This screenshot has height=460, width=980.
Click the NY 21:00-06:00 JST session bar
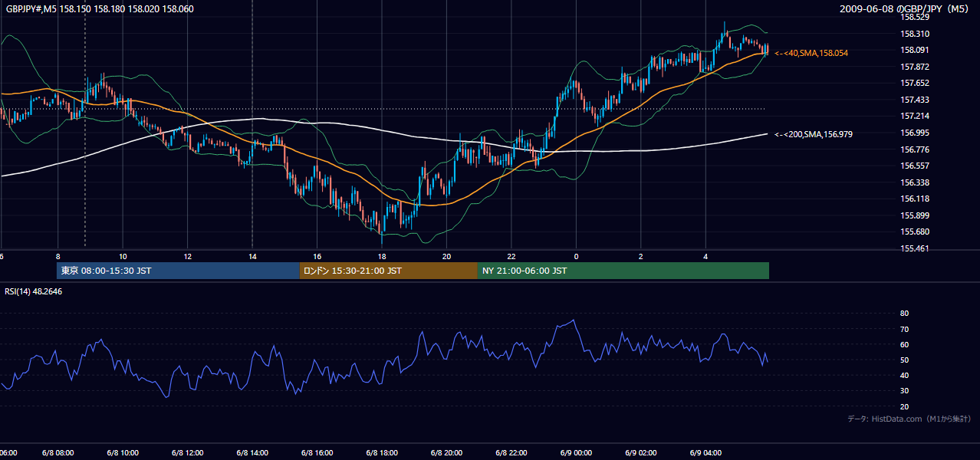(623, 271)
